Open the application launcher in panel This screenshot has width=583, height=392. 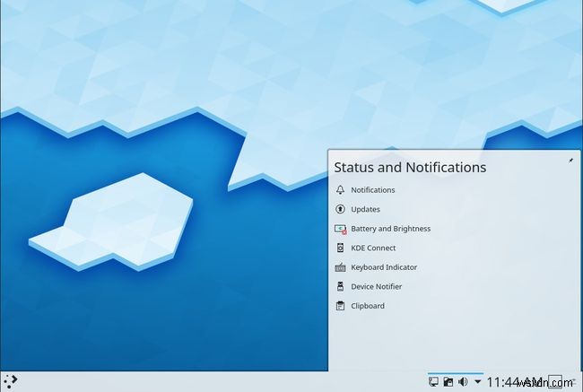tap(10, 381)
